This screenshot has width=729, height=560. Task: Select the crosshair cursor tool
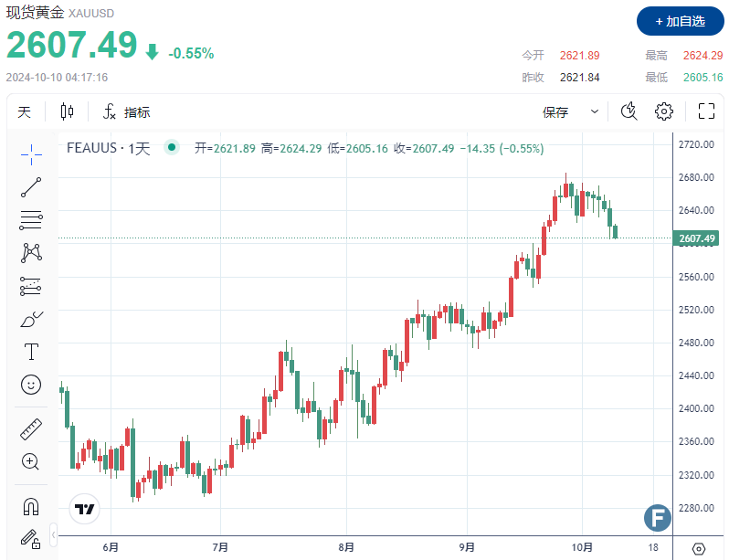(31, 155)
